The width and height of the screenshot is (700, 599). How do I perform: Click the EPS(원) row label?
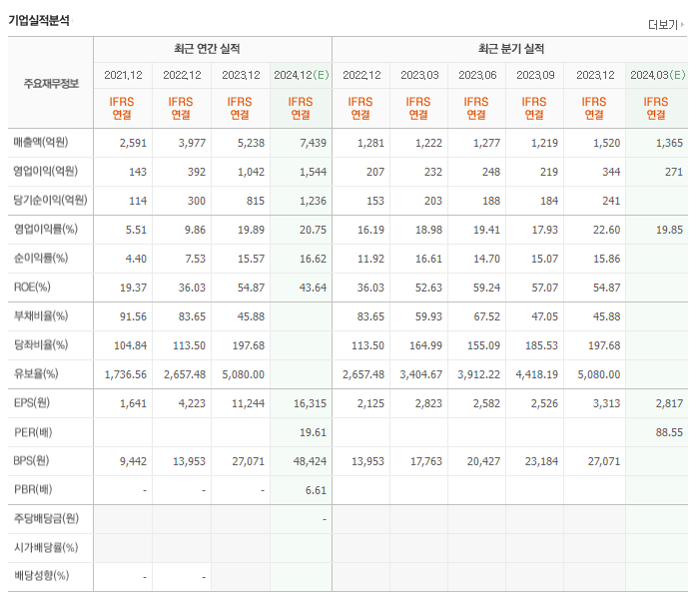32,403
